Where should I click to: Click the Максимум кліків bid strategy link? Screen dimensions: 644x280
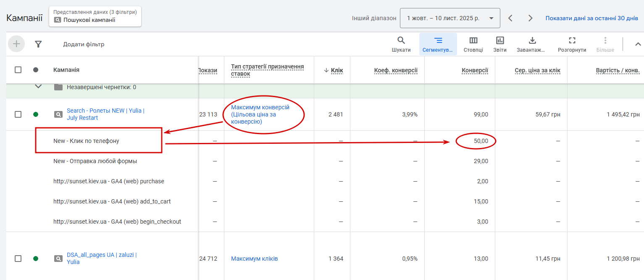point(254,259)
